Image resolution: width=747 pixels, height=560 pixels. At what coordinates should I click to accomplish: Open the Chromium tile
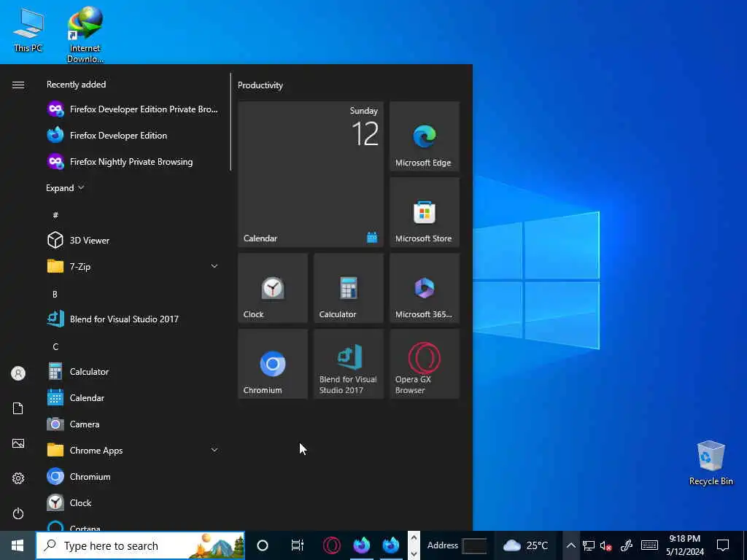273,364
